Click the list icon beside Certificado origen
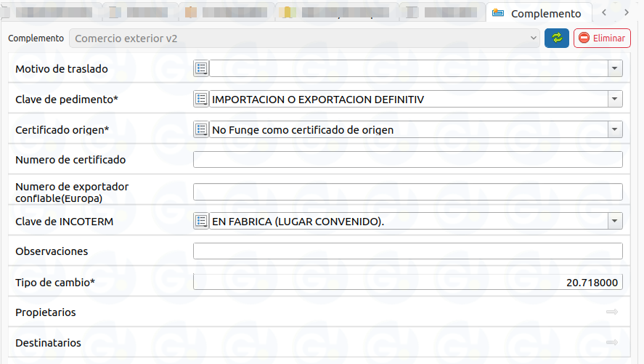The height and width of the screenshot is (364, 644). (x=201, y=129)
